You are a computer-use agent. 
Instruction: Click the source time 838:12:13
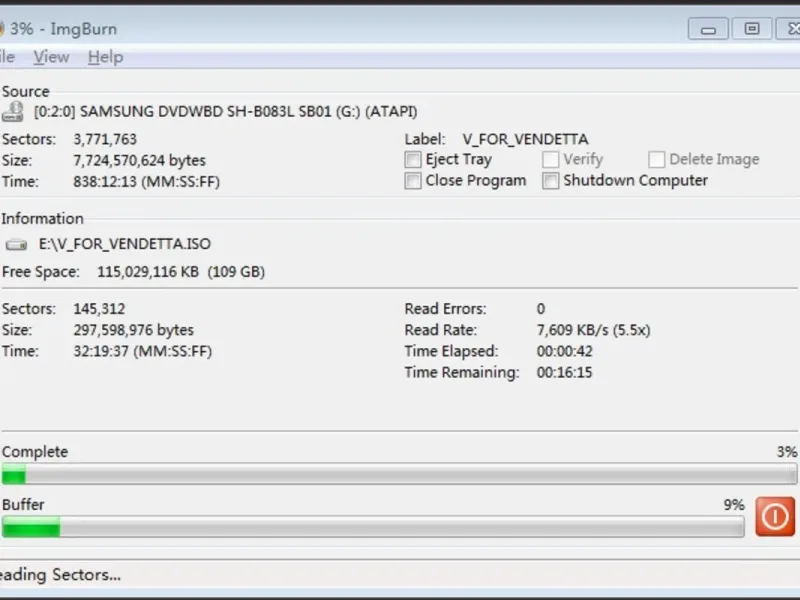146,182
